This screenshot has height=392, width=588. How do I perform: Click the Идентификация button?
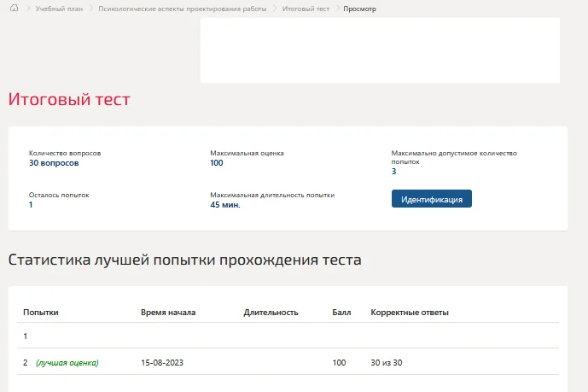click(x=432, y=199)
